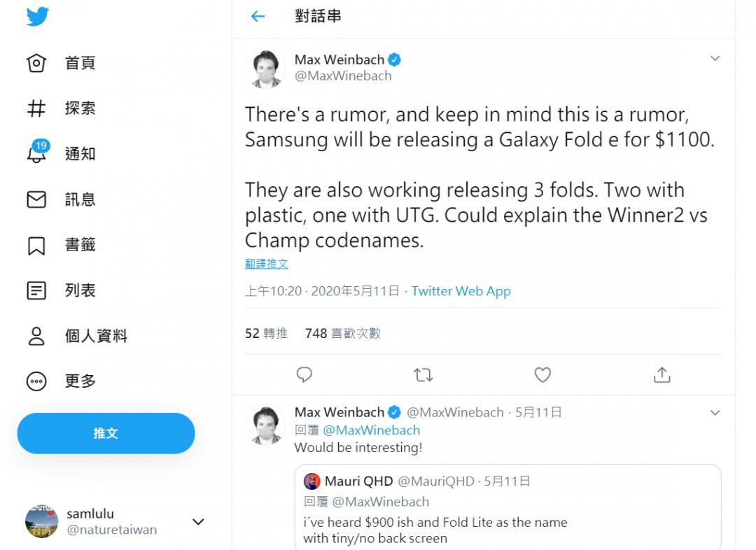Click the Twitter bird logo

(x=38, y=17)
